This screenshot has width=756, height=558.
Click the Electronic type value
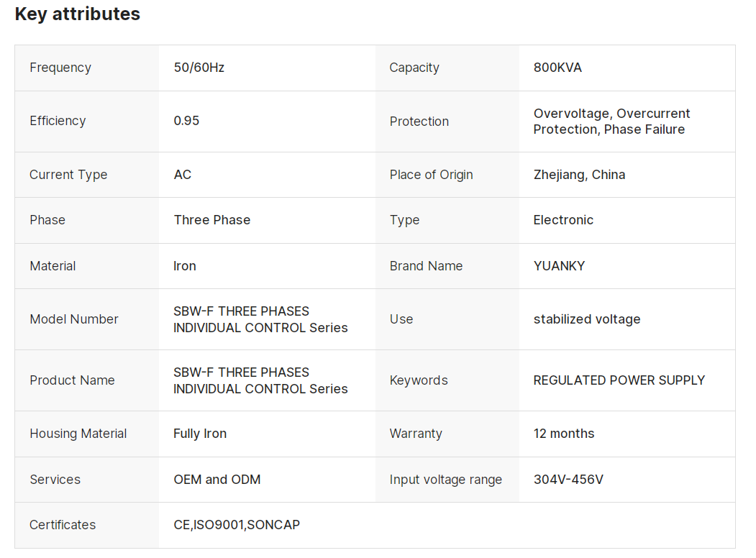click(x=563, y=220)
